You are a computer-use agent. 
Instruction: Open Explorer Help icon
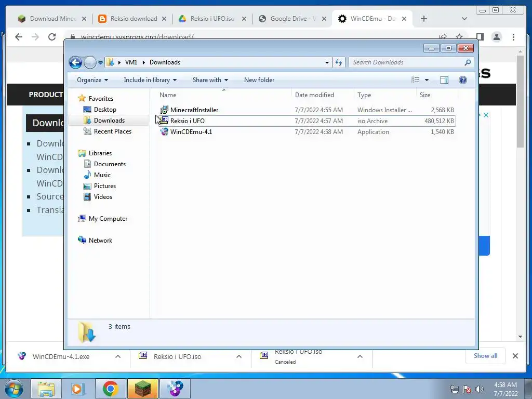tap(462, 80)
